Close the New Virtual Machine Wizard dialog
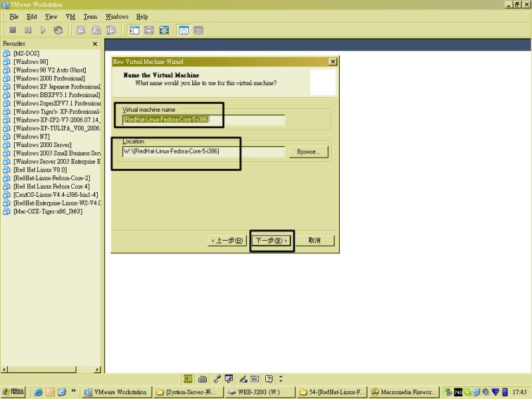Image resolution: width=532 pixels, height=399 pixels. pos(333,61)
